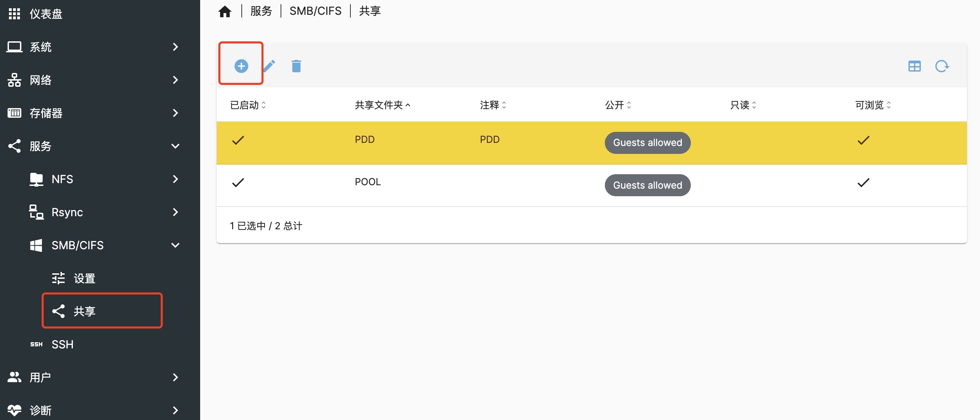Select the POOL share row
The image size is (980, 420).
(368, 182)
